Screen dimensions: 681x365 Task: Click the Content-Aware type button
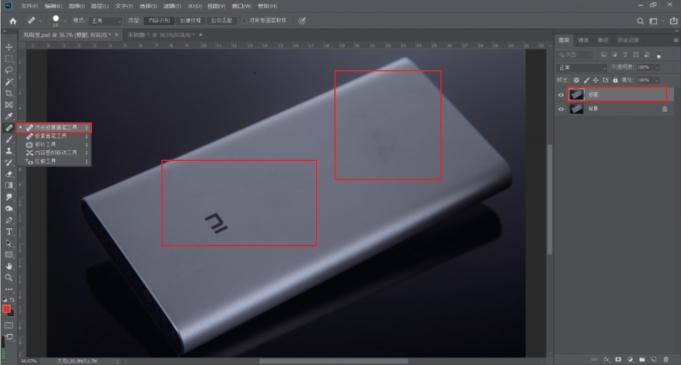(x=159, y=21)
